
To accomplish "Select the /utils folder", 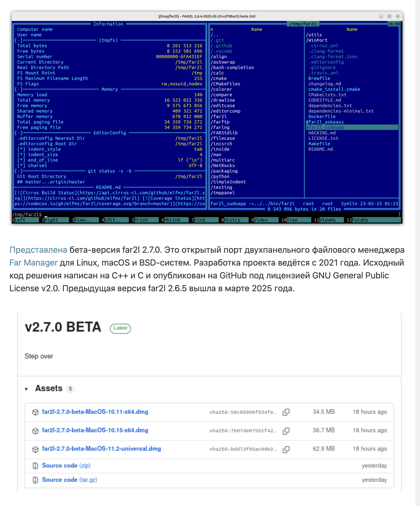I will coord(314,35).
